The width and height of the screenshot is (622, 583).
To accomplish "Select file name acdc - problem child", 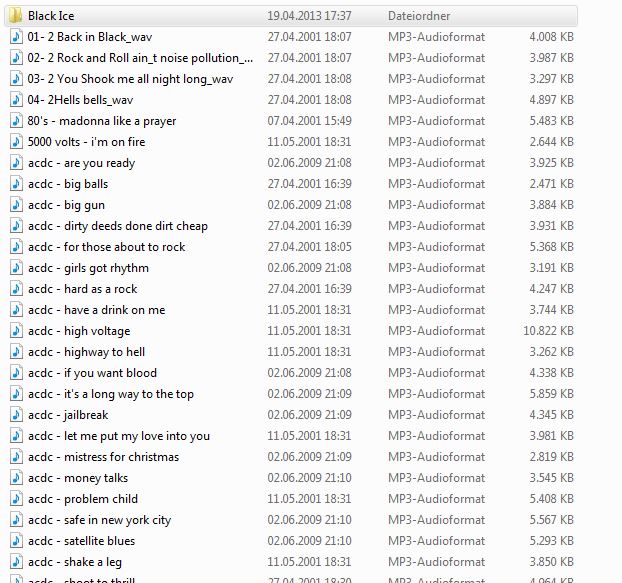I will click(x=83, y=499).
